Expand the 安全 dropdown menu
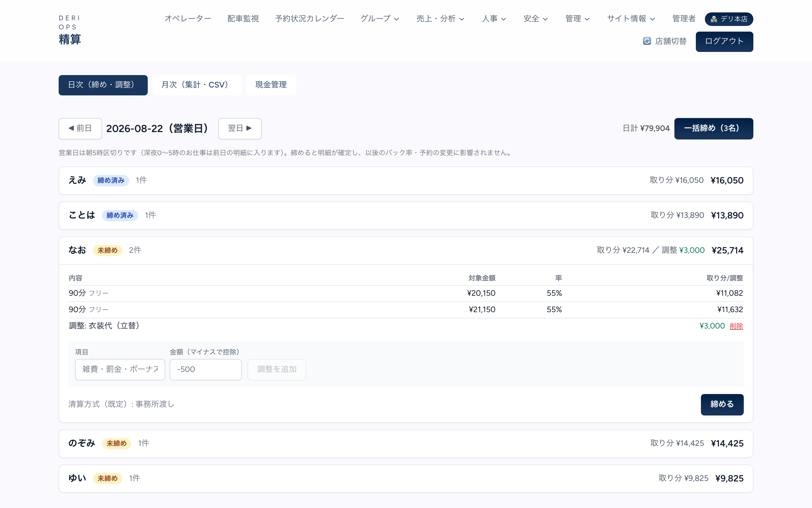This screenshot has height=508, width=812. tap(535, 18)
